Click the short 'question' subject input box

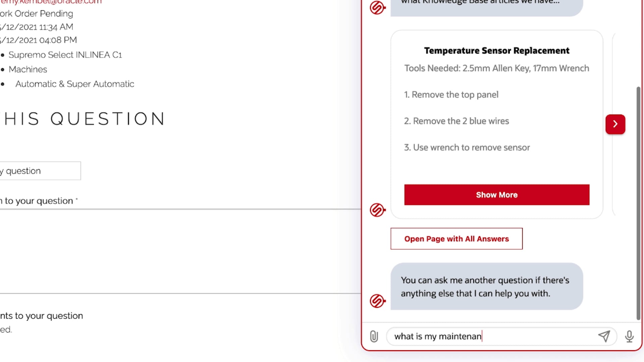(40, 171)
